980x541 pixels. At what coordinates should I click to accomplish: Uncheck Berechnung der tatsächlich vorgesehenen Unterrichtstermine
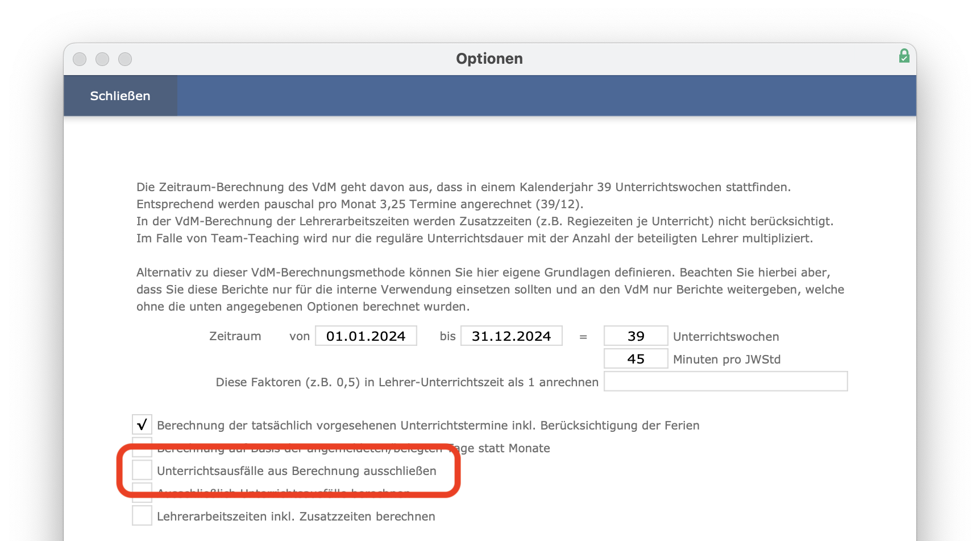pos(142,424)
